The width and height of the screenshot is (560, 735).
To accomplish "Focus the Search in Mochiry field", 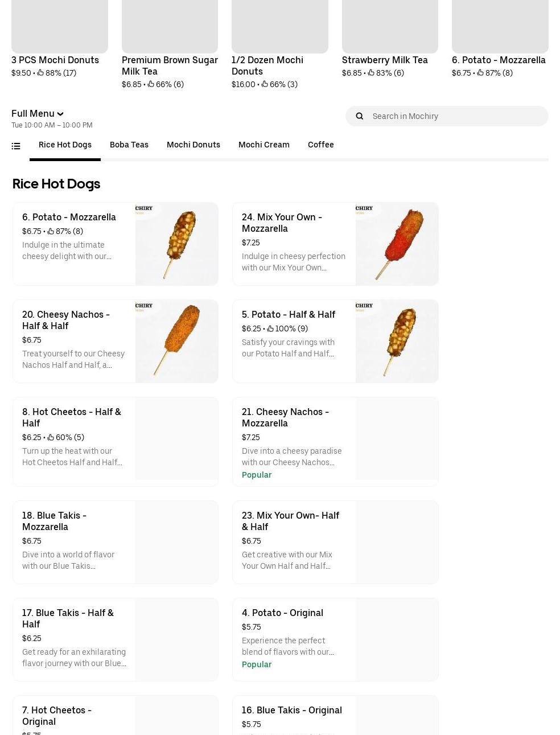I will (447, 116).
